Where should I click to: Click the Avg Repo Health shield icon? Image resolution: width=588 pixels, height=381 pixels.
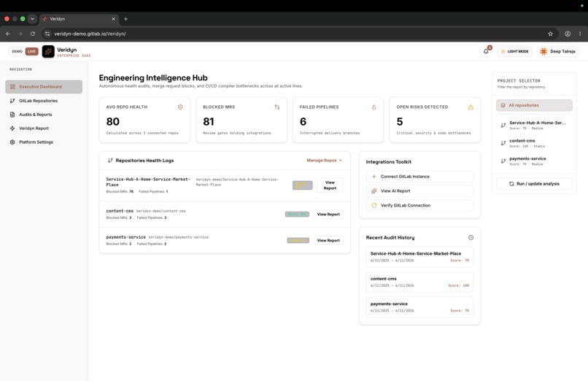[180, 107]
